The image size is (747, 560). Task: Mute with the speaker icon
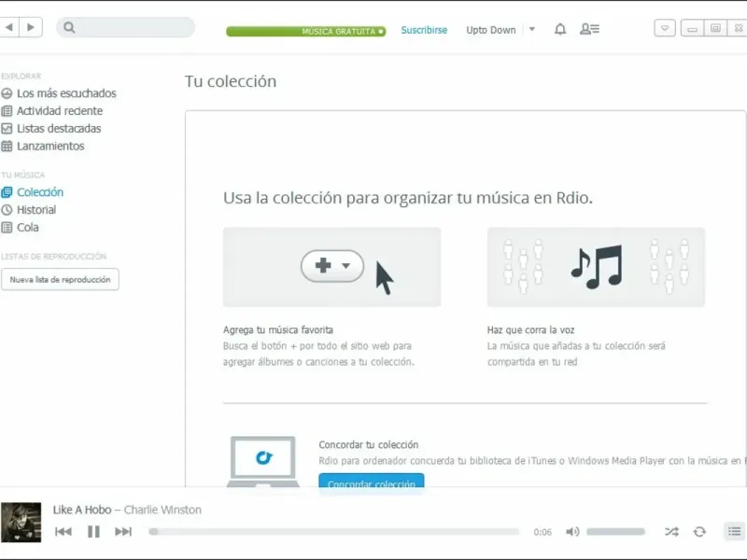[572, 531]
